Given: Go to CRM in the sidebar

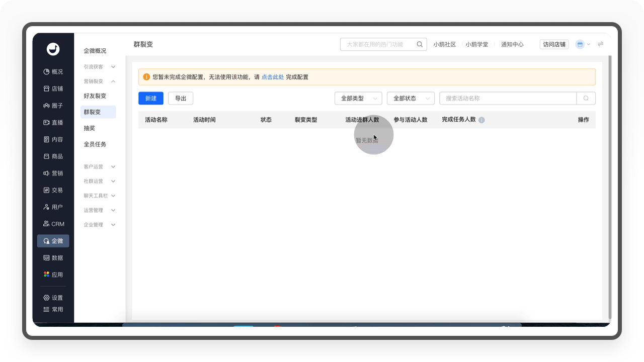Looking at the screenshot, I should 53,224.
